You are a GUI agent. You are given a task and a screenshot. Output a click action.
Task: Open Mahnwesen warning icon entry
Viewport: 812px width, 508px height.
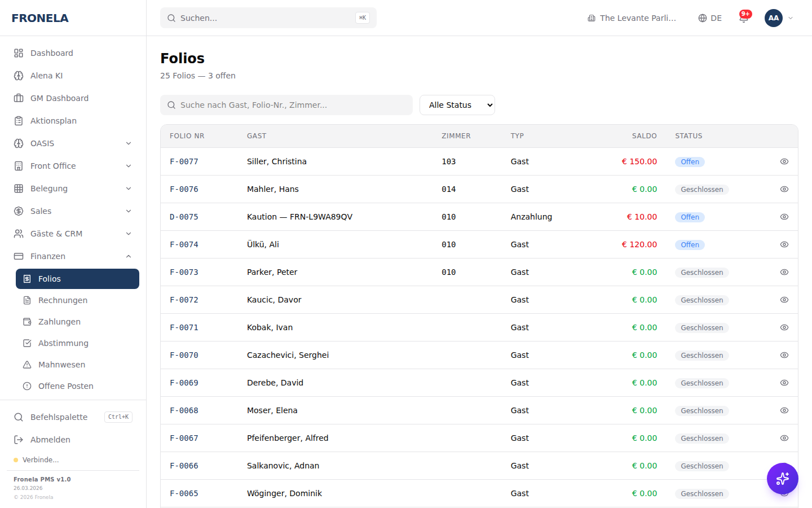(x=61, y=365)
